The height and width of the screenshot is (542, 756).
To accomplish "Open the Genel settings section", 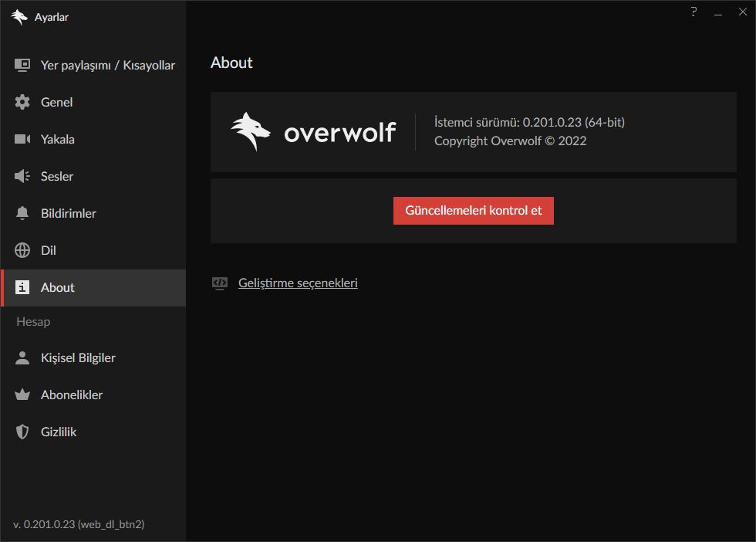I will pyautogui.click(x=93, y=103).
